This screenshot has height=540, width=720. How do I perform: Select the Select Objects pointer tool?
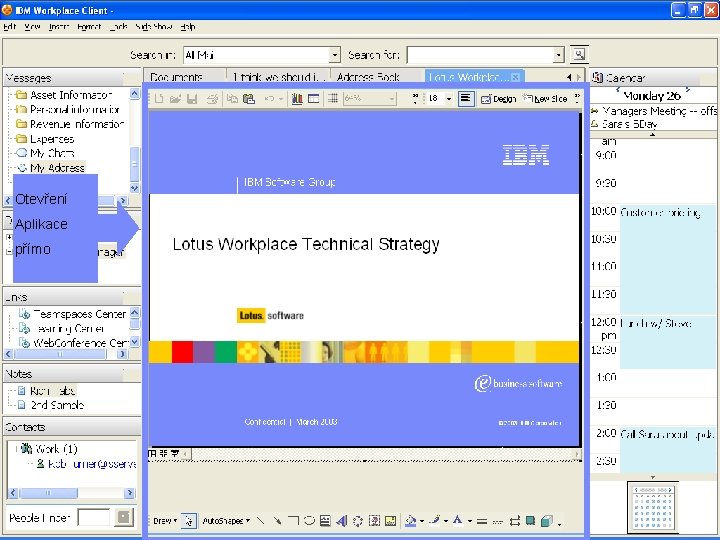189,521
